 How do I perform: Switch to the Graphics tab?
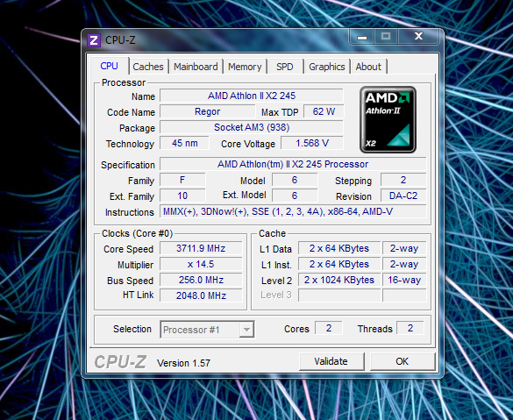coord(327,67)
